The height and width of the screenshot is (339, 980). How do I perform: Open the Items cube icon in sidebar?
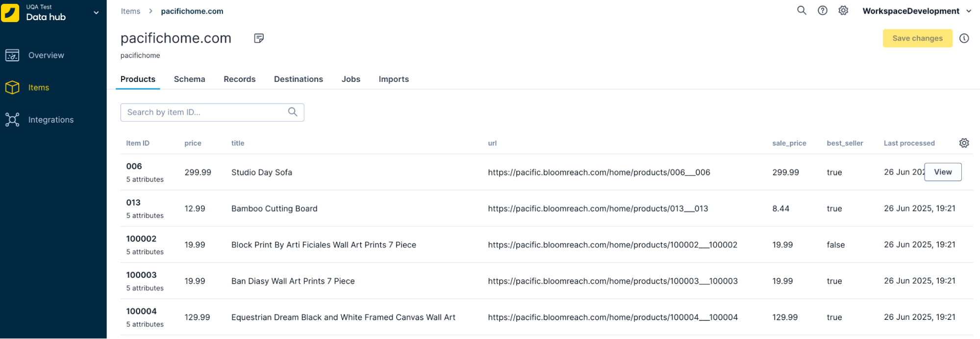coord(12,88)
